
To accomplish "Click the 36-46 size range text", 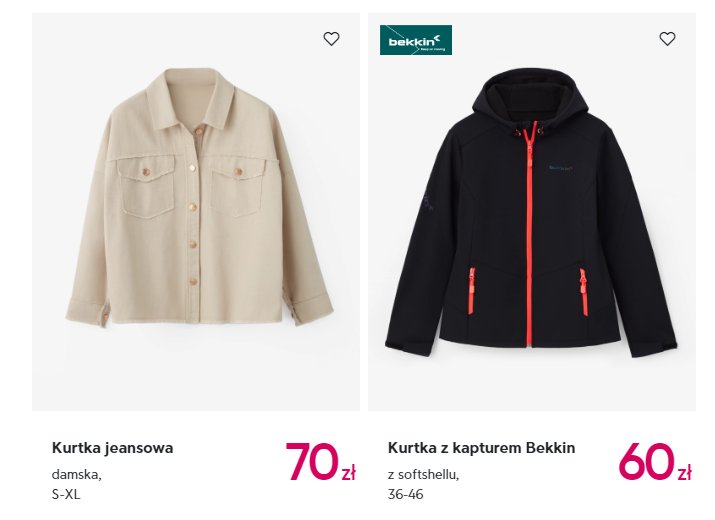I will tap(405, 494).
